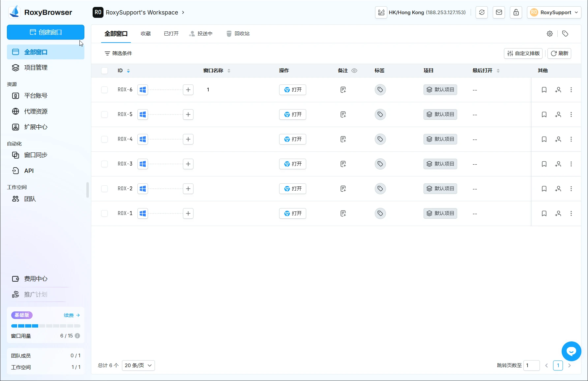
Task: Select the ROX-6 row checkbox
Action: (104, 90)
